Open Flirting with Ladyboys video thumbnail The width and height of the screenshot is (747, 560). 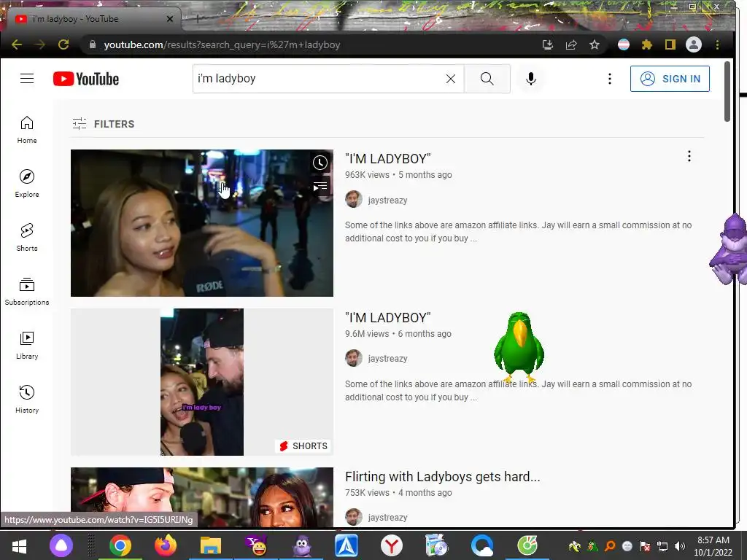[x=202, y=497]
